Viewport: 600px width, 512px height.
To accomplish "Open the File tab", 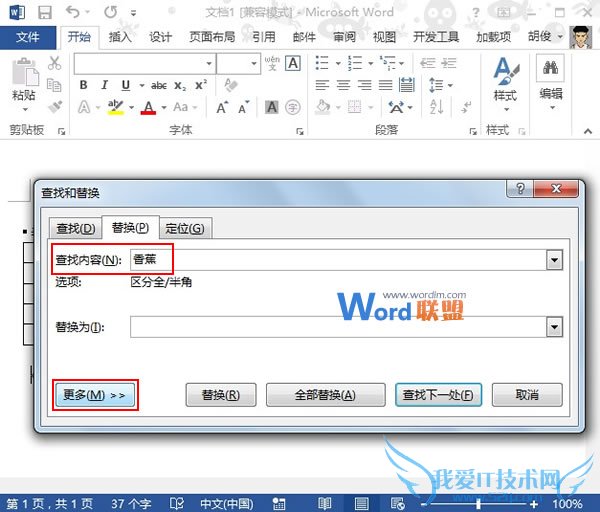I will tap(28, 37).
